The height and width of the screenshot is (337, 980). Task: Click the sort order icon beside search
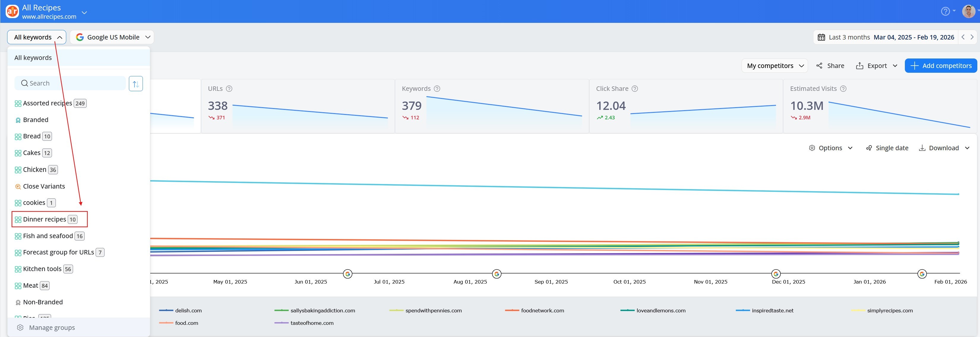[136, 84]
